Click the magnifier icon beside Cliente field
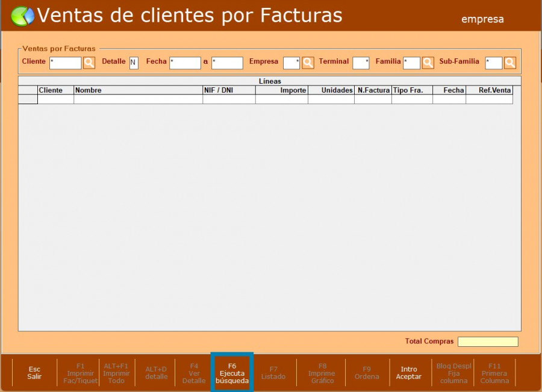The height and width of the screenshot is (392, 542). [89, 63]
